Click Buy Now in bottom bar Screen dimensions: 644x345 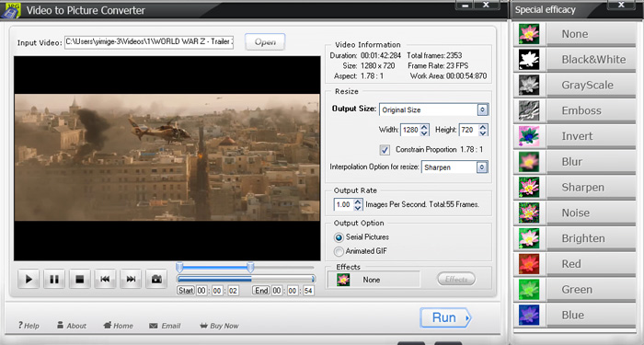219,326
